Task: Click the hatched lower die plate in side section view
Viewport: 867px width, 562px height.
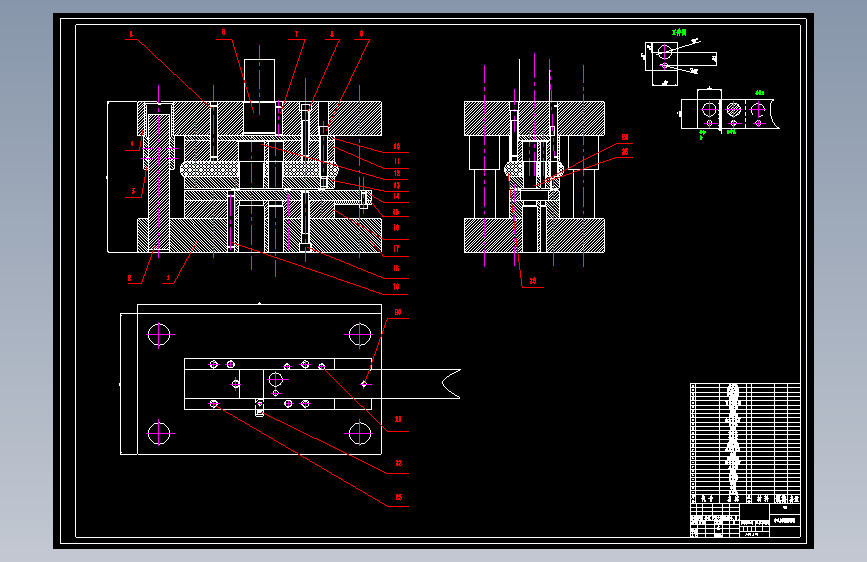Action: [x=534, y=236]
